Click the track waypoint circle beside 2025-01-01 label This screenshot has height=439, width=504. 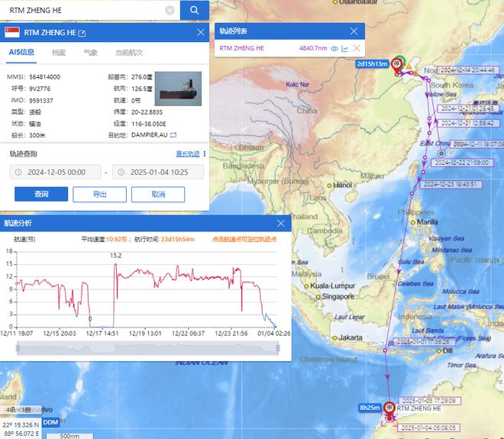(385, 350)
